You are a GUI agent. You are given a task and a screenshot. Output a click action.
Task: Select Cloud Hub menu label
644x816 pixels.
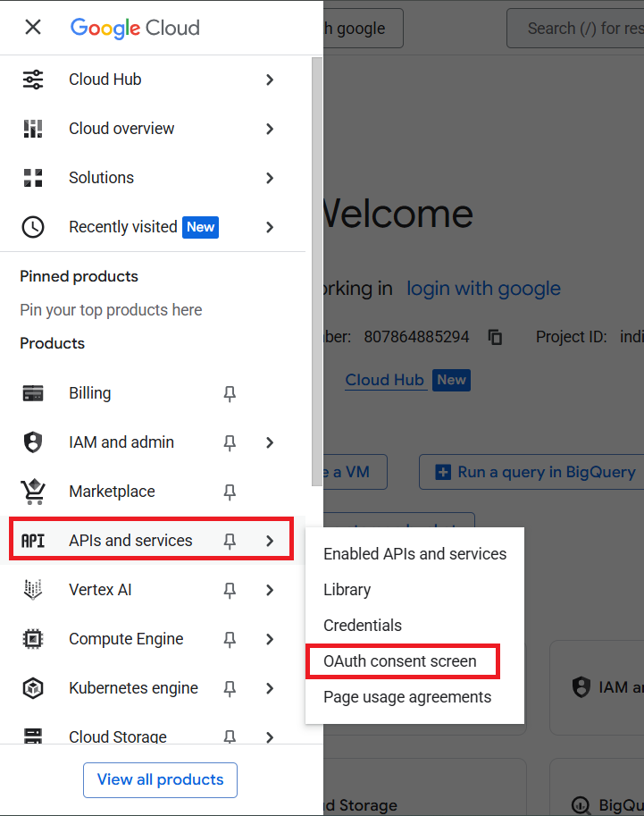click(x=105, y=80)
